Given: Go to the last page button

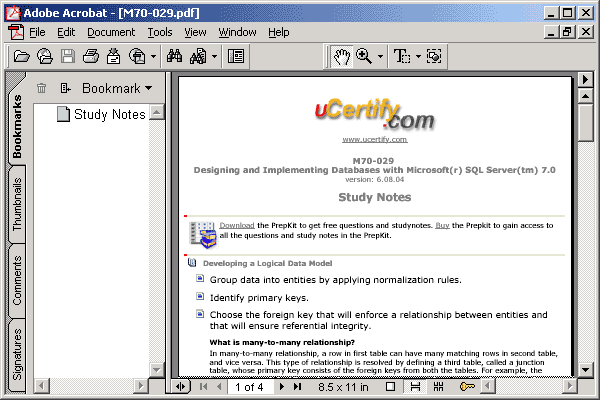Looking at the screenshot, I should (x=298, y=387).
